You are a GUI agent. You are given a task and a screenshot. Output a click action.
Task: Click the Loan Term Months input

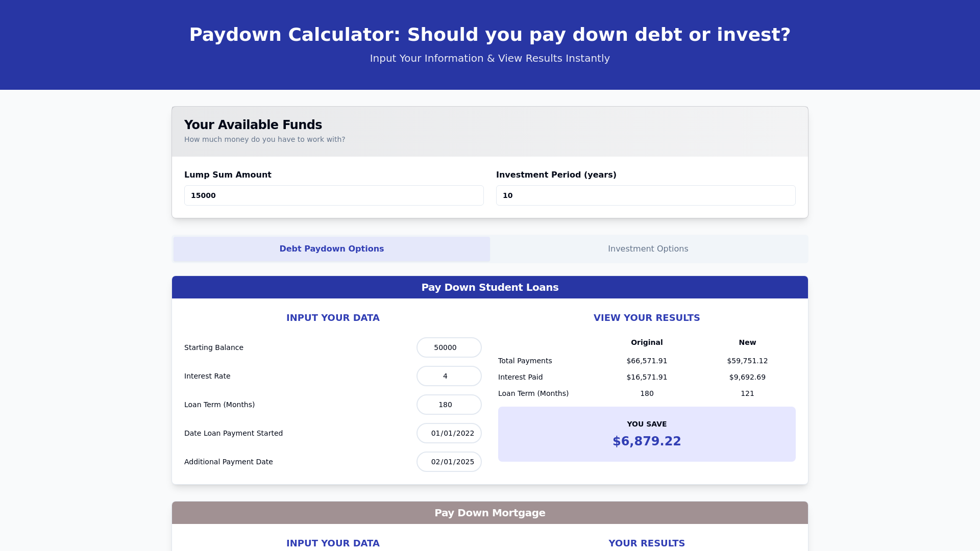pyautogui.click(x=449, y=405)
